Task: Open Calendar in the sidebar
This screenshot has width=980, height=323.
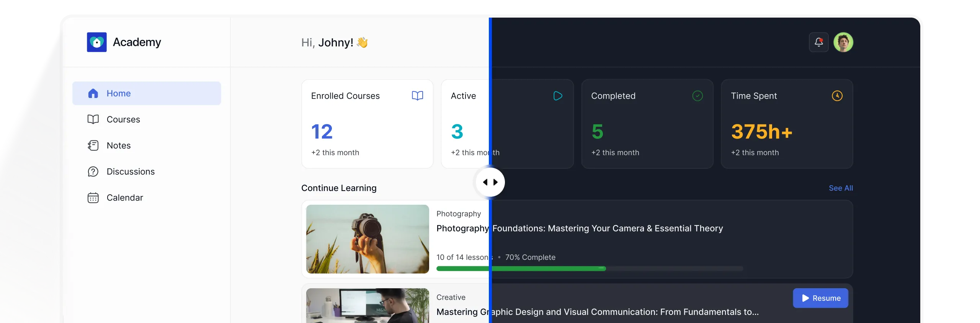Action: [147, 197]
